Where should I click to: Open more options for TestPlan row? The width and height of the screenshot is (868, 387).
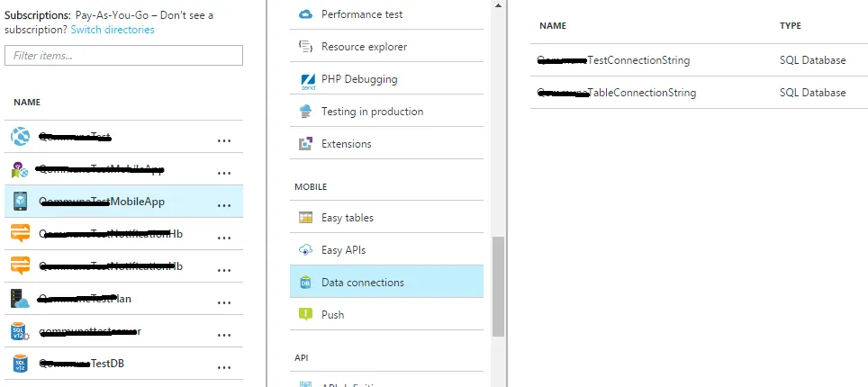pyautogui.click(x=224, y=300)
